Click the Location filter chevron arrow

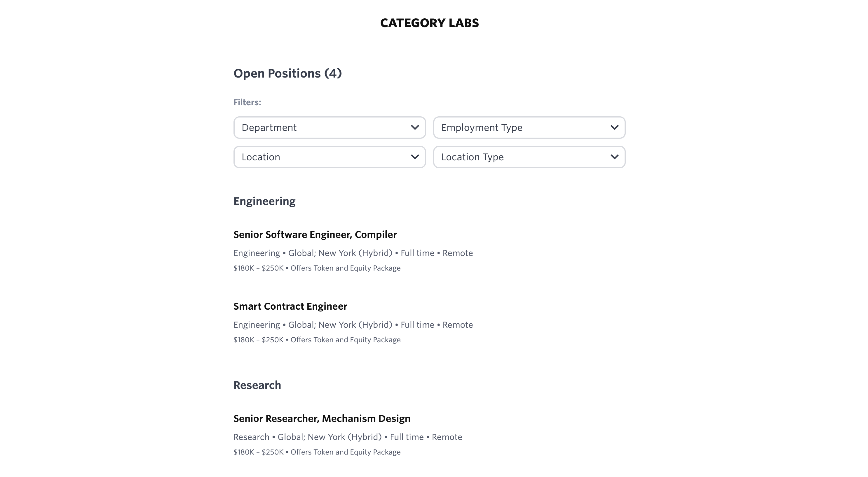[415, 157]
